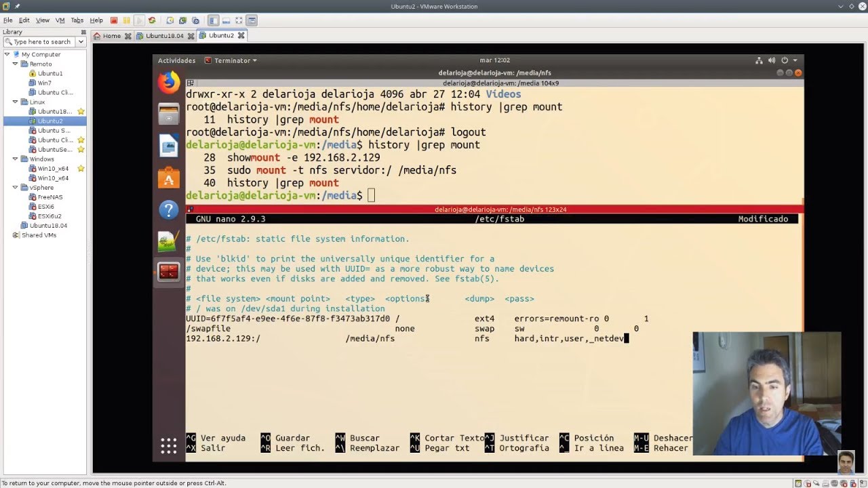The image size is (868, 488).
Task: Collapse the Remoto folder
Action: click(x=15, y=64)
